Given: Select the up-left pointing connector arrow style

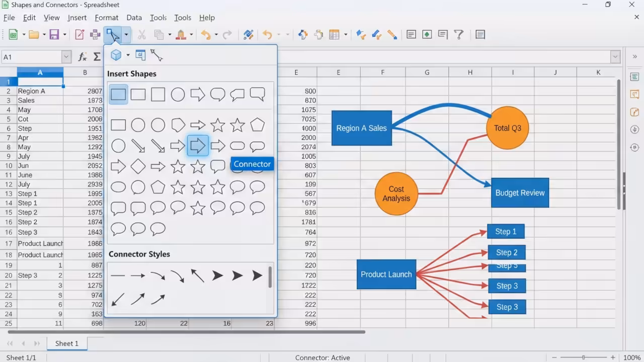Looking at the screenshot, I should tap(198, 276).
